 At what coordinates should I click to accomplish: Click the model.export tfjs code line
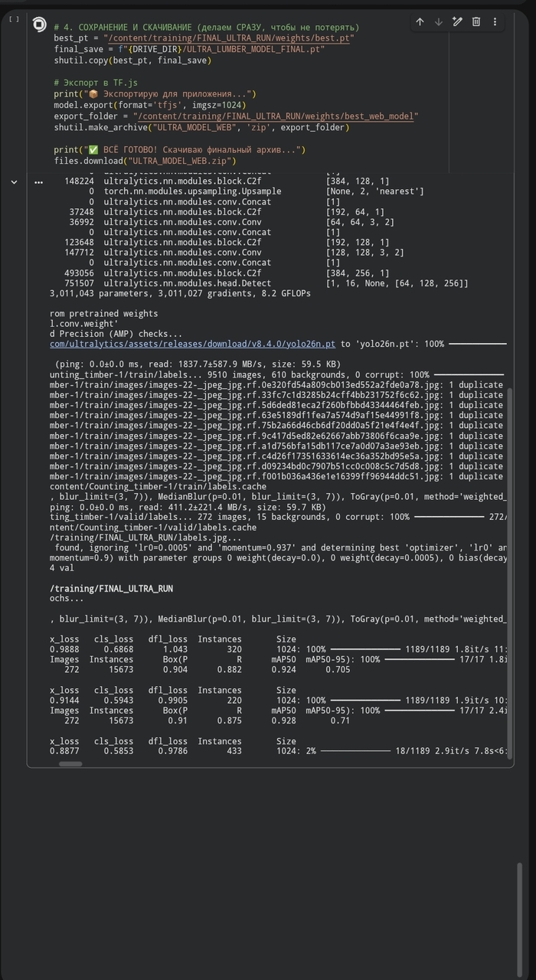pos(144,105)
